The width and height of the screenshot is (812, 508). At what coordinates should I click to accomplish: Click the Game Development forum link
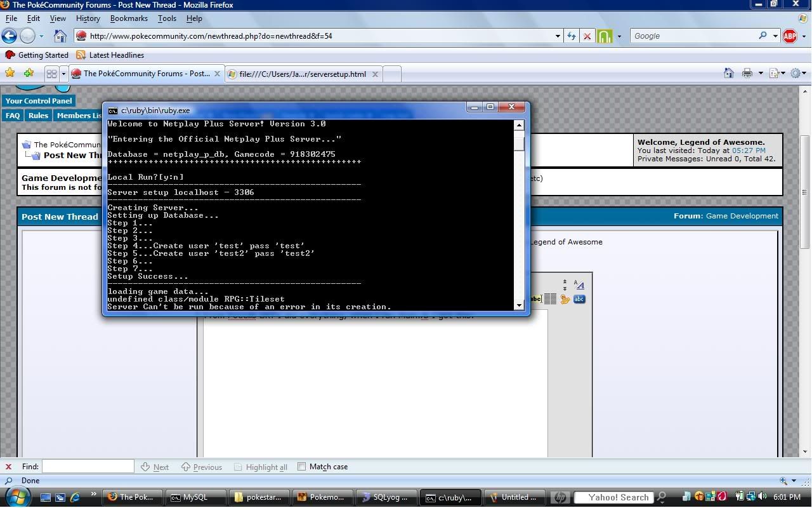pos(742,216)
